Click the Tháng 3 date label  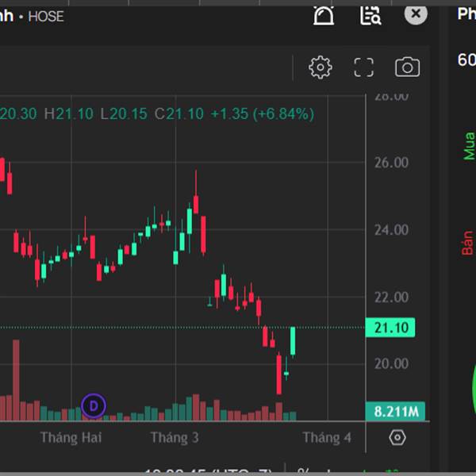point(175,438)
